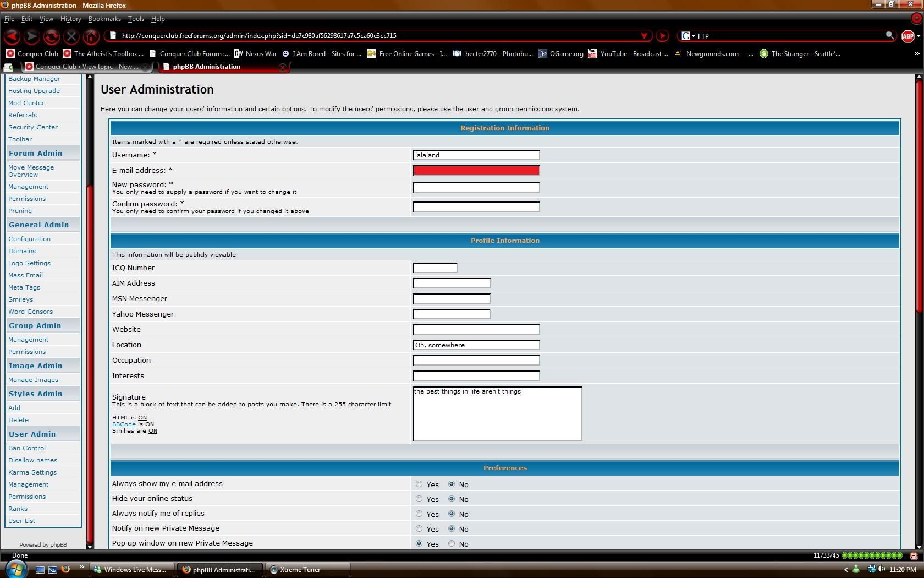Choose No for pop up window on new PM
This screenshot has width=924, height=578.
tap(452, 544)
